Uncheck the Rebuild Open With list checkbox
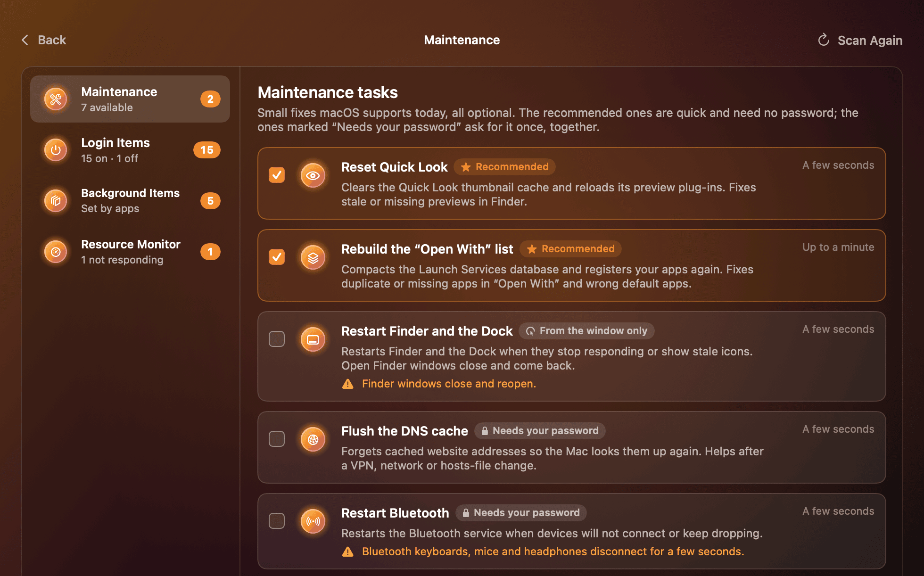 point(277,257)
